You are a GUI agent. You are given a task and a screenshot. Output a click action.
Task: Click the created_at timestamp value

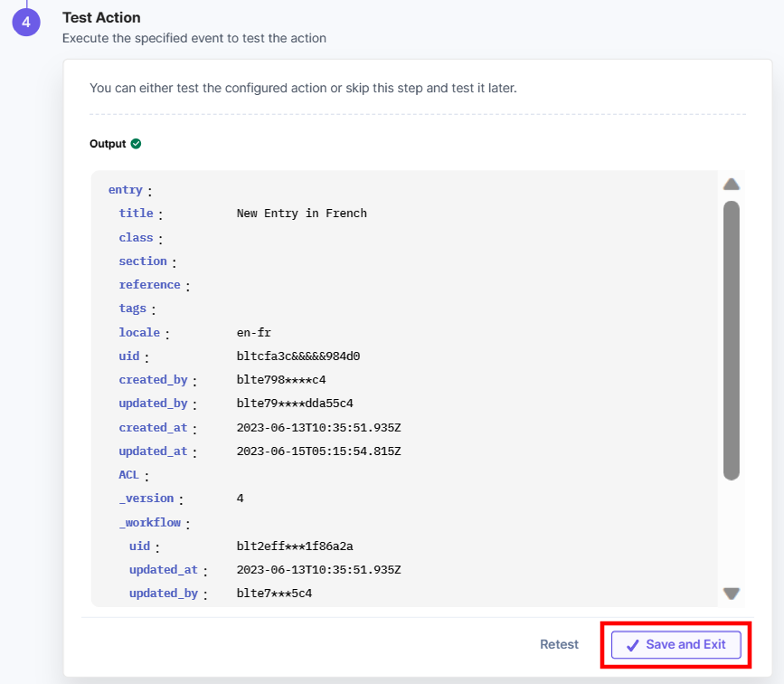coord(318,427)
